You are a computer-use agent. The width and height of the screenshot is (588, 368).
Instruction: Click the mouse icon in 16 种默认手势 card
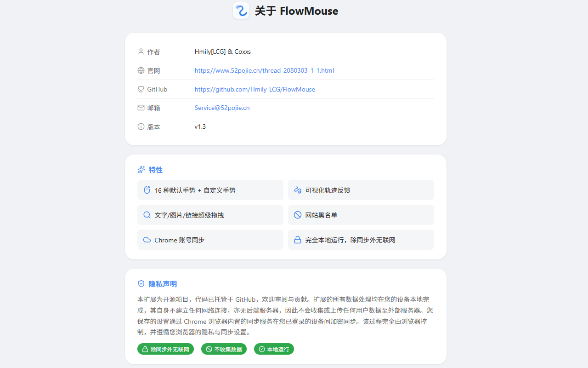(x=147, y=190)
